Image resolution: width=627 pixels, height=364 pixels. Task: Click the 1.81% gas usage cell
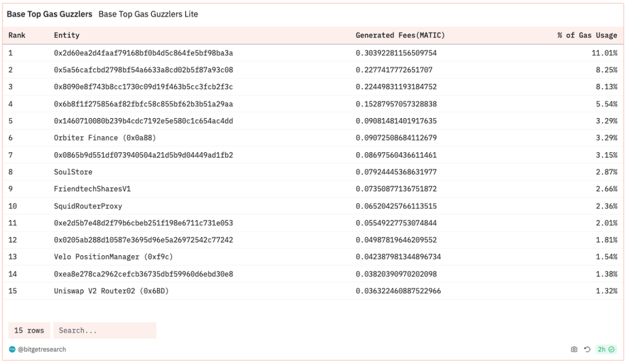tap(607, 240)
